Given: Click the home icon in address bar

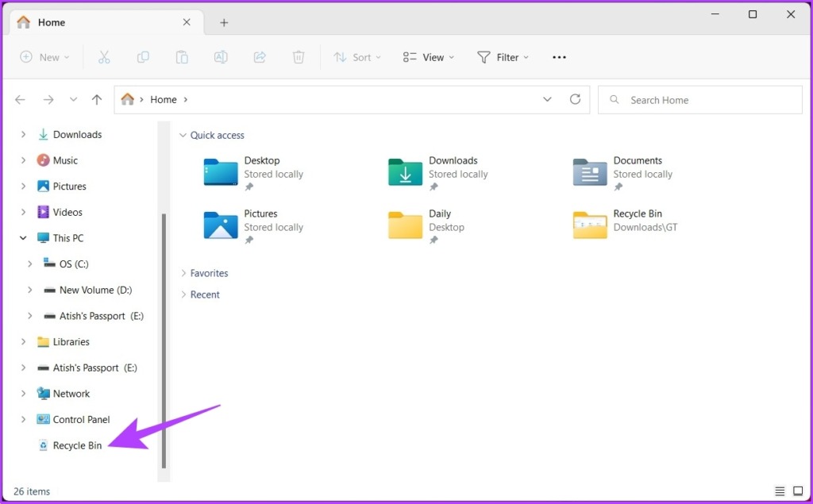Looking at the screenshot, I should click(x=128, y=99).
